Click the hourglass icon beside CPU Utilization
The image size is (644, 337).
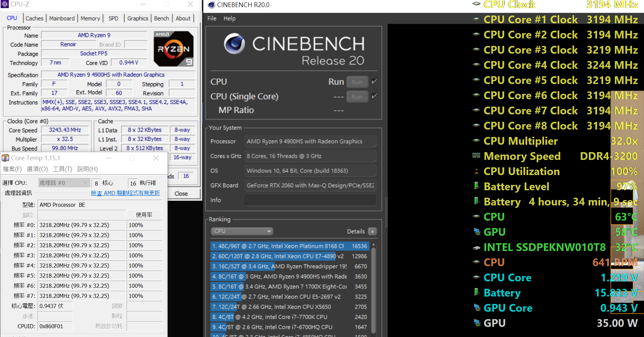point(476,171)
